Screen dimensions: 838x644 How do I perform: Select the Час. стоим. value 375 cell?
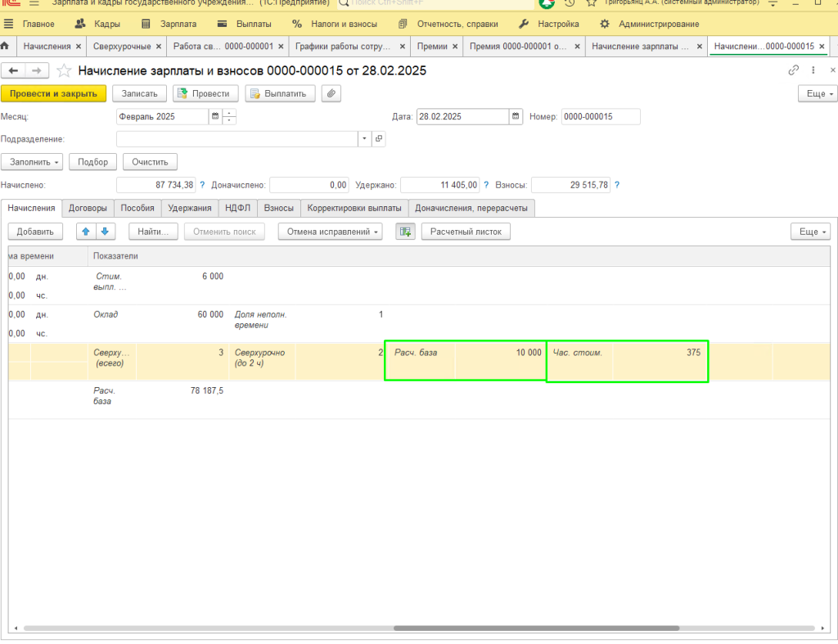point(660,362)
